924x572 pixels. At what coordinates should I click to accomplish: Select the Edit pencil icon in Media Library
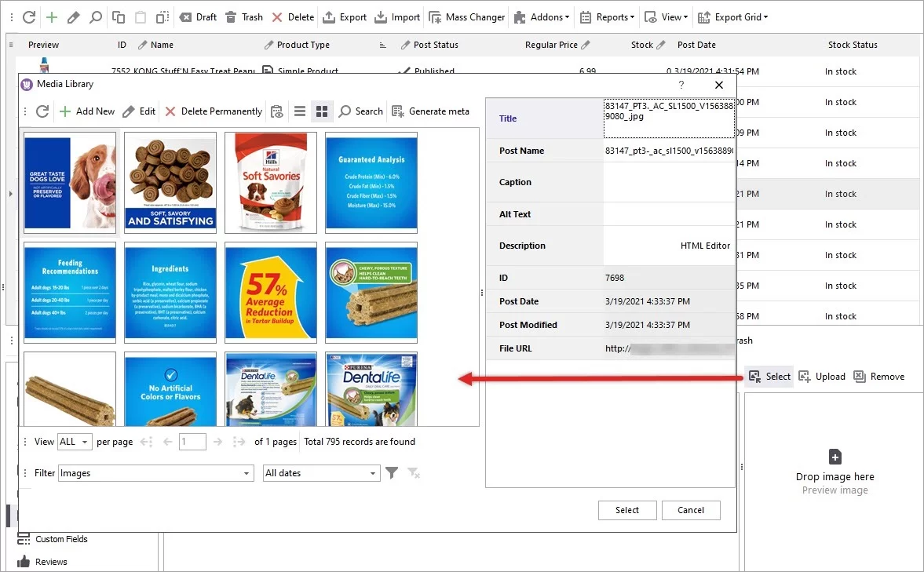click(x=140, y=111)
